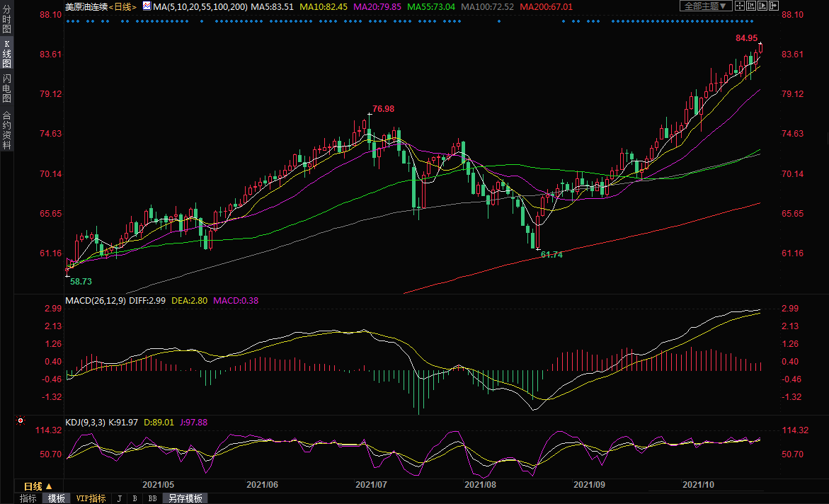
Task: Click the export/exit panel arrow icon
Action: [774, 6]
